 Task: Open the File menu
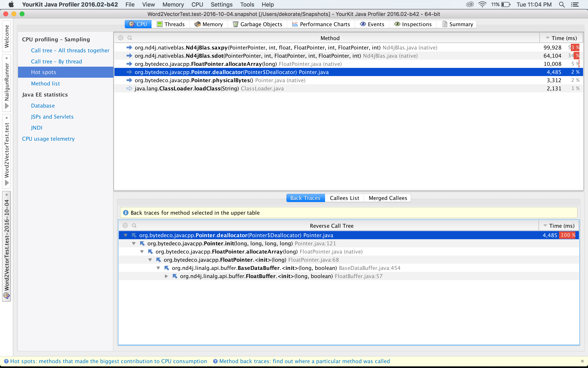click(x=130, y=4)
